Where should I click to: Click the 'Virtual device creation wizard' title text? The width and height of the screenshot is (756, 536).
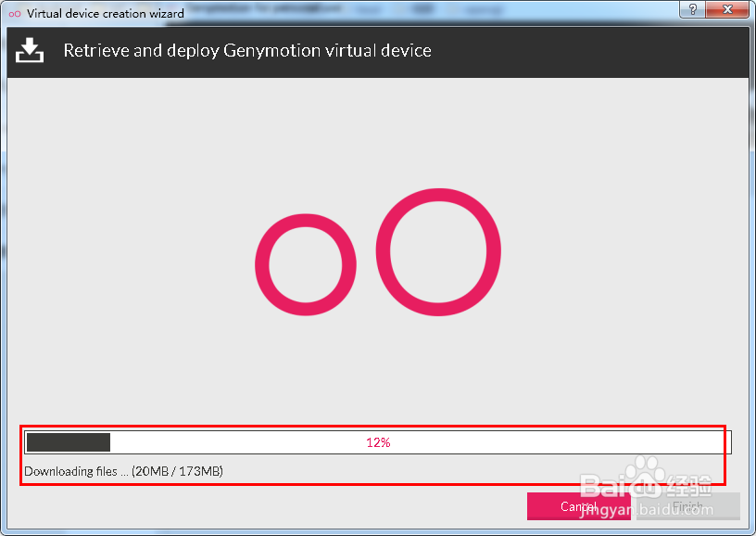tap(105, 14)
